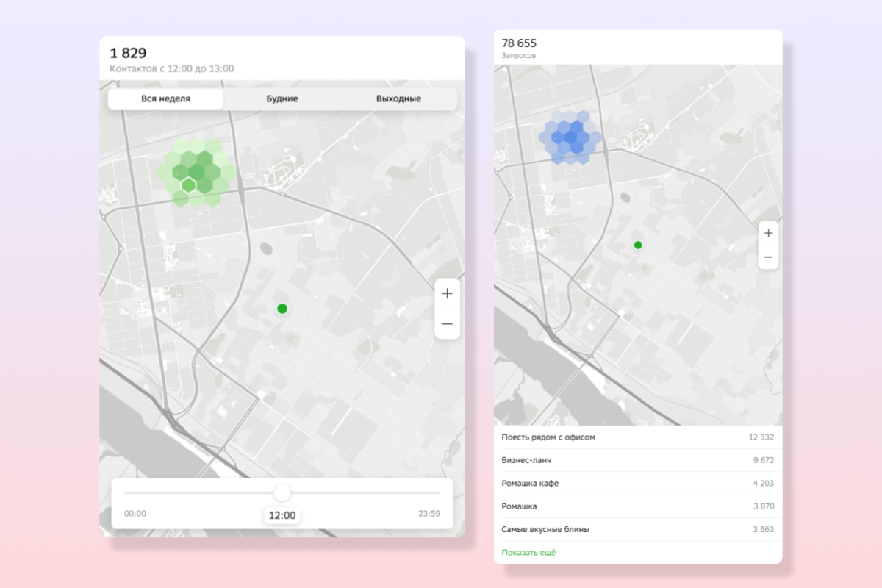Click the 'Ромашка' query with 3 870 requests
The height and width of the screenshot is (588, 882).
637,506
